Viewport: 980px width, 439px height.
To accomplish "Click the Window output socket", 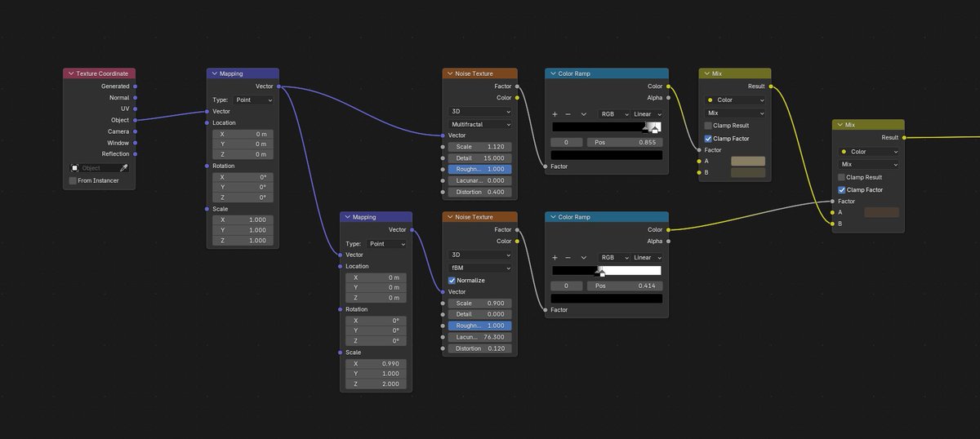I will [135, 143].
